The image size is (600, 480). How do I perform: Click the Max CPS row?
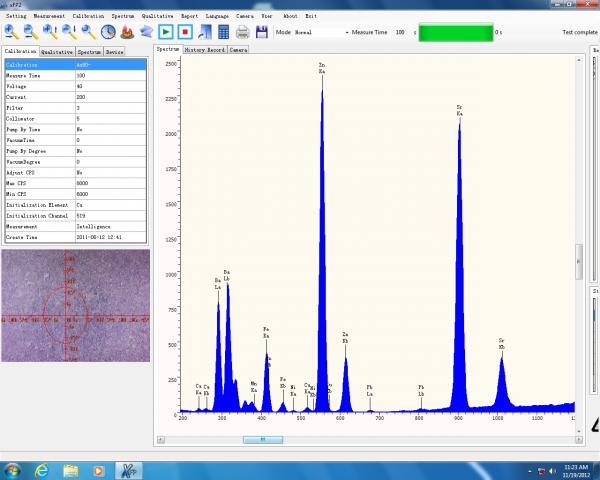coord(75,183)
